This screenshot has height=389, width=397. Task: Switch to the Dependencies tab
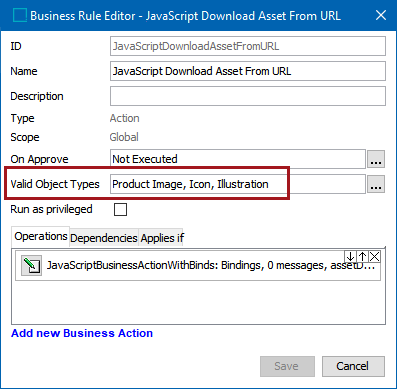(x=104, y=238)
